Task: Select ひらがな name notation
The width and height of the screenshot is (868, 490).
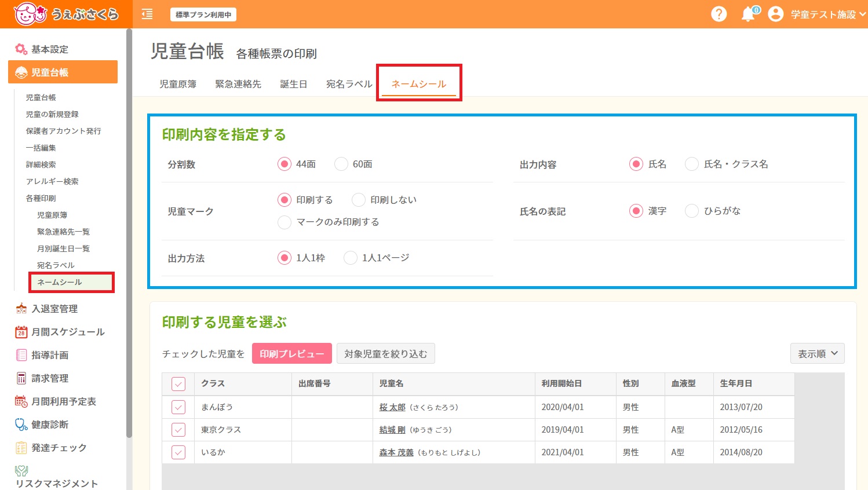Action: [x=692, y=211]
